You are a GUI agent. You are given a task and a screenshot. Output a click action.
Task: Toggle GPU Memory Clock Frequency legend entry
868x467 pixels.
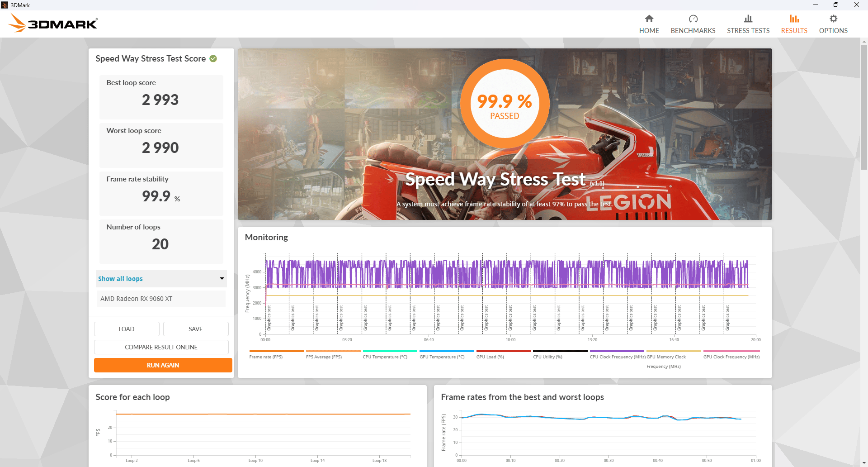click(x=674, y=359)
